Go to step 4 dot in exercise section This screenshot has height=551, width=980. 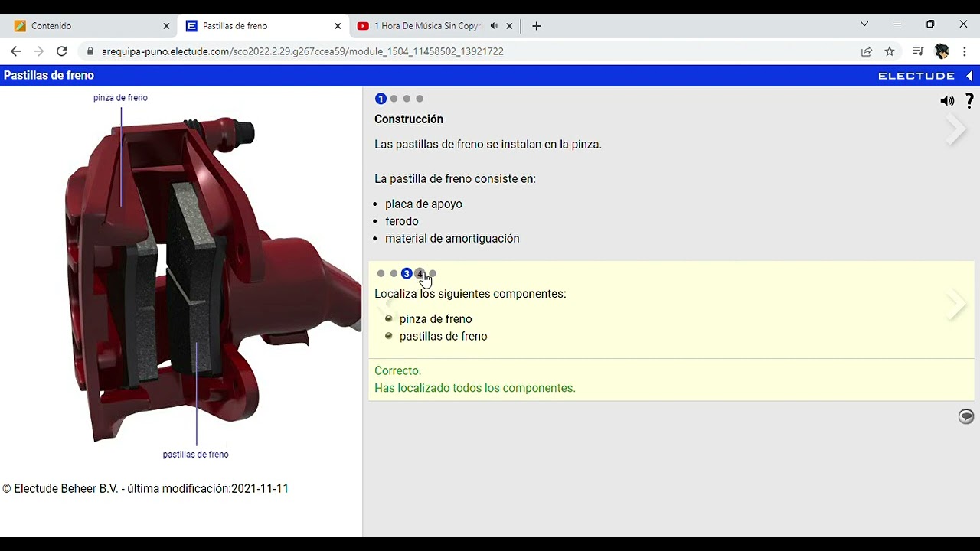point(420,273)
